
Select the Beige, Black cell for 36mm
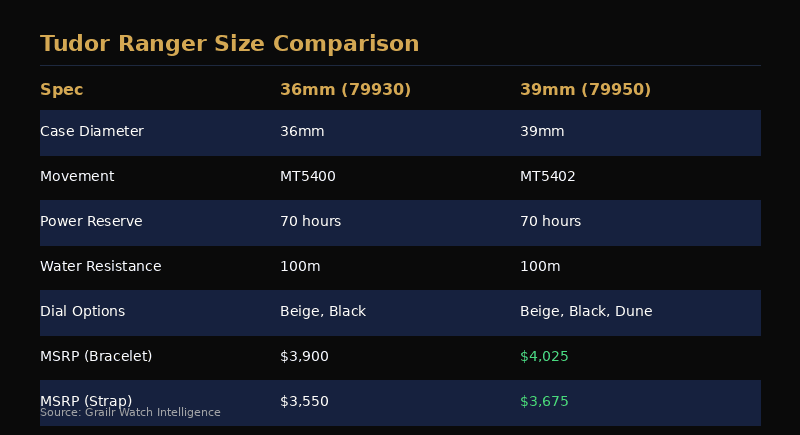tap(323, 311)
